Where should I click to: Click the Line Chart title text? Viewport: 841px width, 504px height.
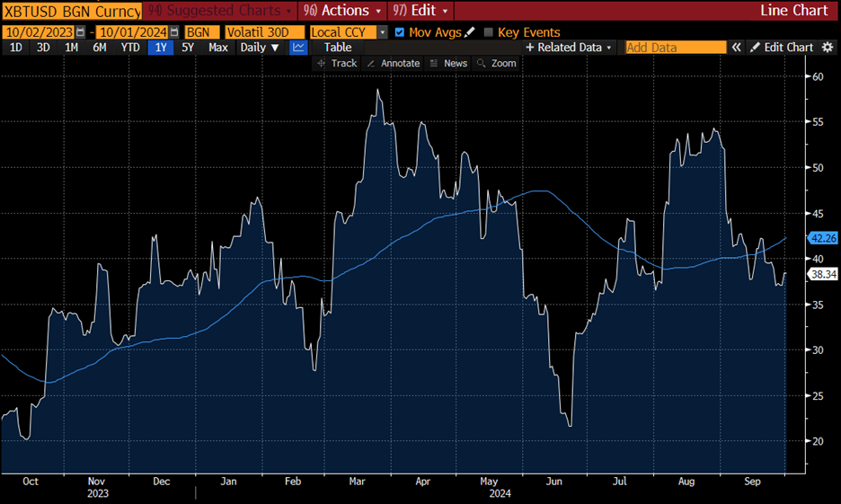[x=793, y=10]
